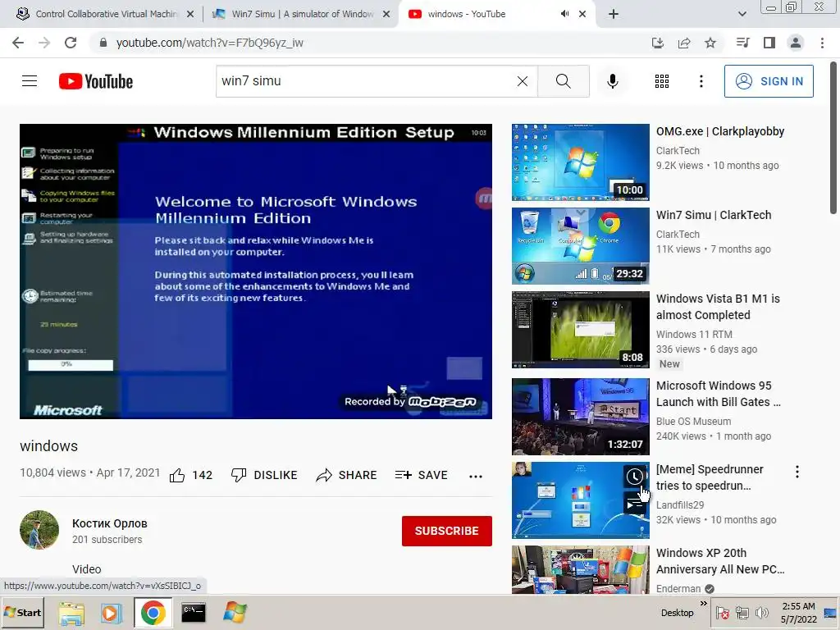
Task: Open the media controls icon in Chrome toolbar
Action: point(742,43)
